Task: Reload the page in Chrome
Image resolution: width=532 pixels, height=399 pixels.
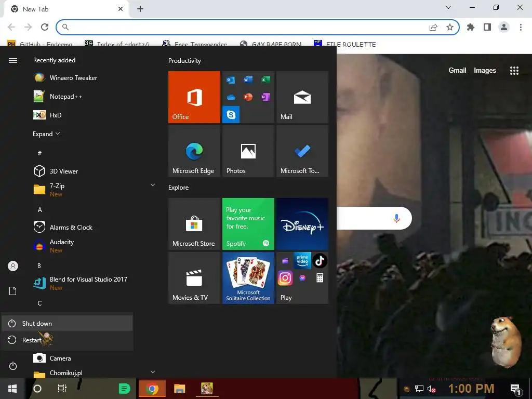Action: [45, 27]
